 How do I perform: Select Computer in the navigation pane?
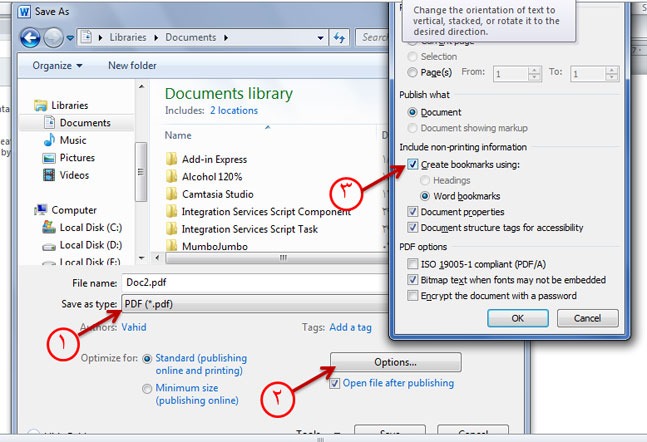pos(74,210)
